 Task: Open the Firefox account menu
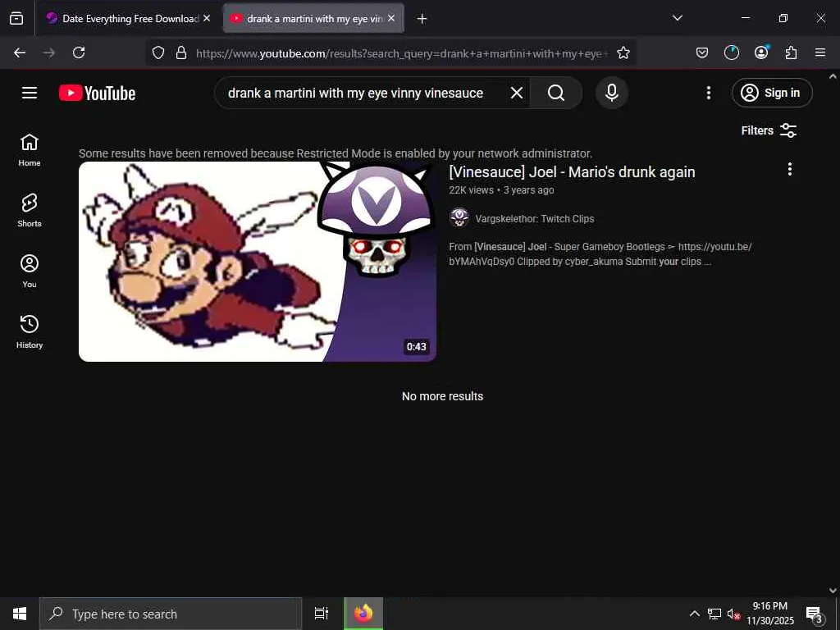tap(761, 52)
